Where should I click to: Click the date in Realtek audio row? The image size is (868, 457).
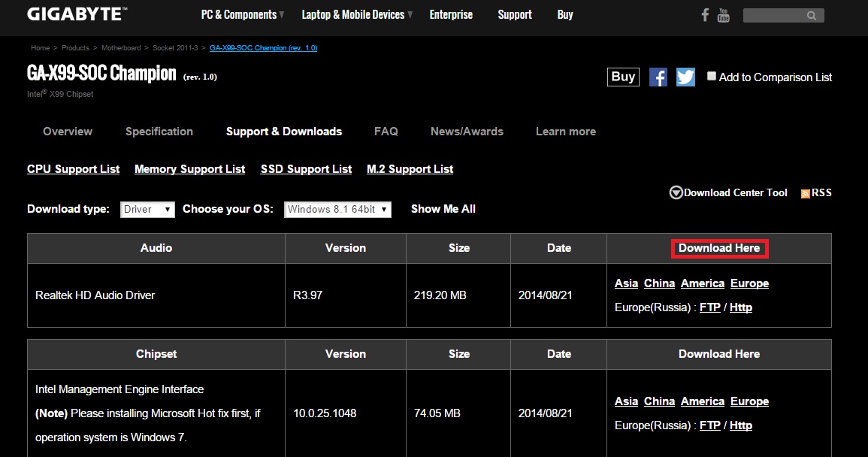point(546,295)
